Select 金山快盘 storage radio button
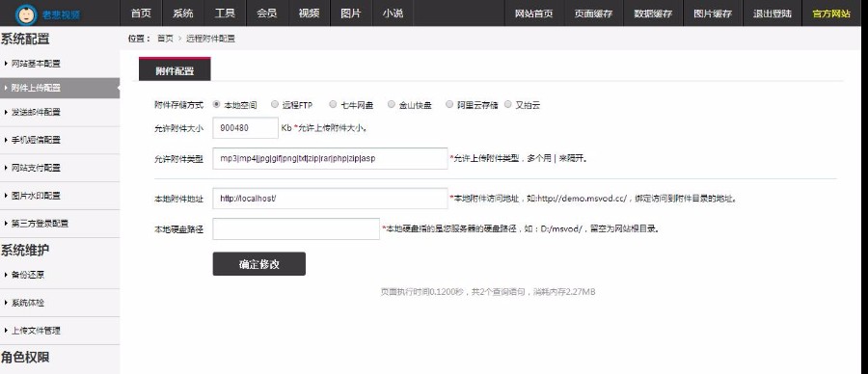The height and width of the screenshot is (374, 868). coord(391,104)
